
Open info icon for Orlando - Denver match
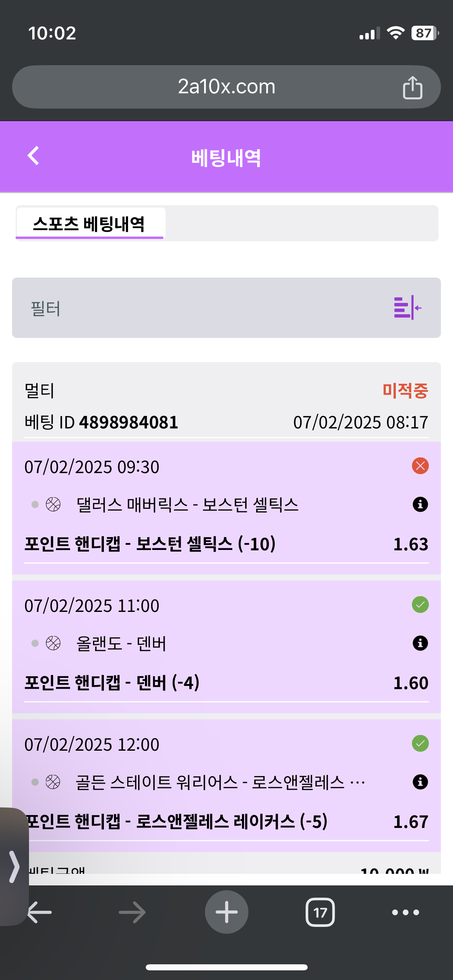[x=420, y=643]
